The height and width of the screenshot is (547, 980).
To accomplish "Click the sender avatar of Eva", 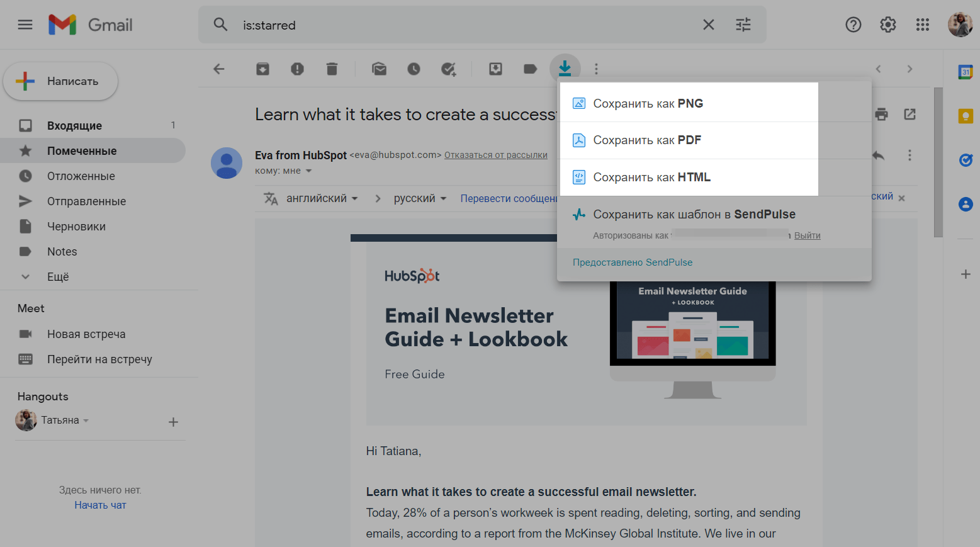I will (227, 163).
